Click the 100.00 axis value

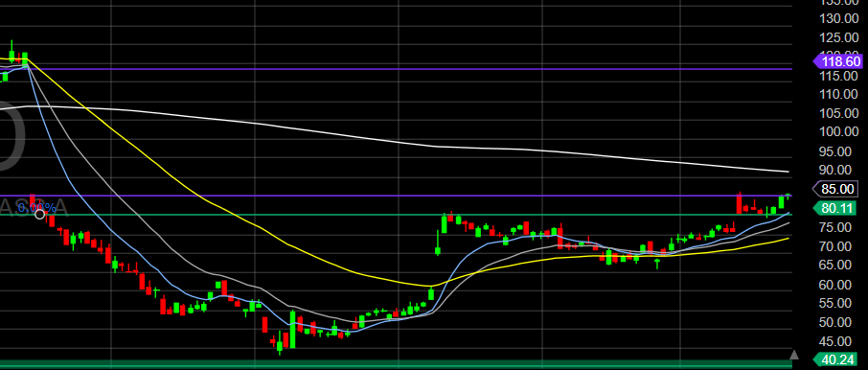838,132
